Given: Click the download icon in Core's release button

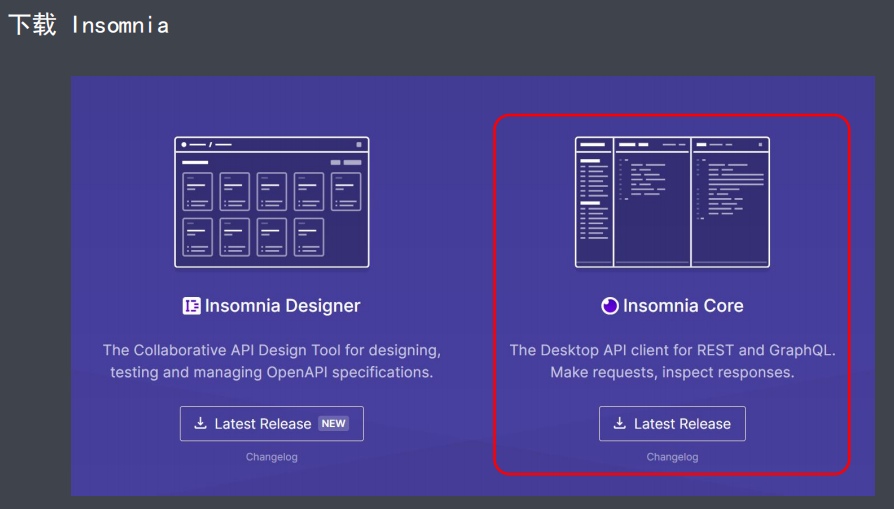Looking at the screenshot, I should click(619, 423).
